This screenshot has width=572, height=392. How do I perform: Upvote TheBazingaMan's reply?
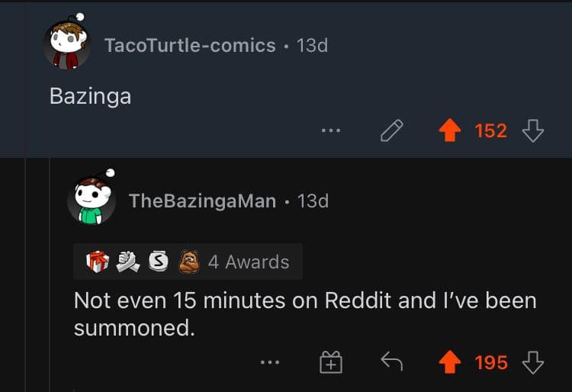(x=450, y=363)
